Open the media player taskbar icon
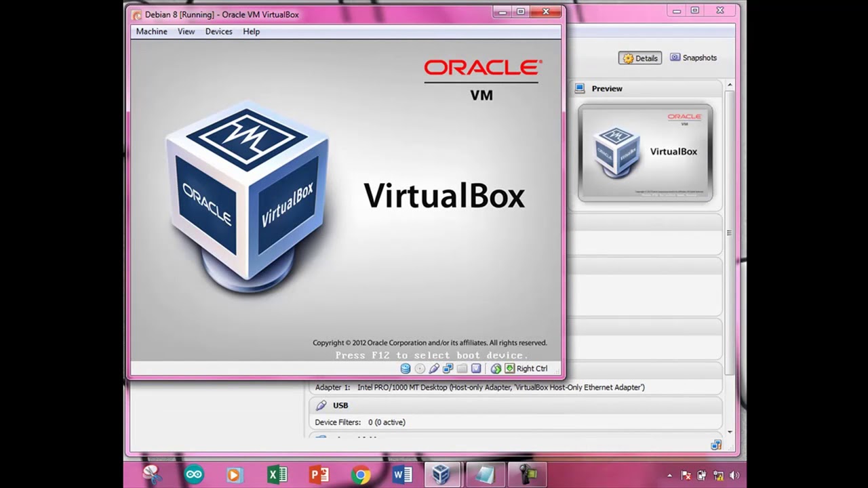The height and width of the screenshot is (488, 868). tap(234, 474)
